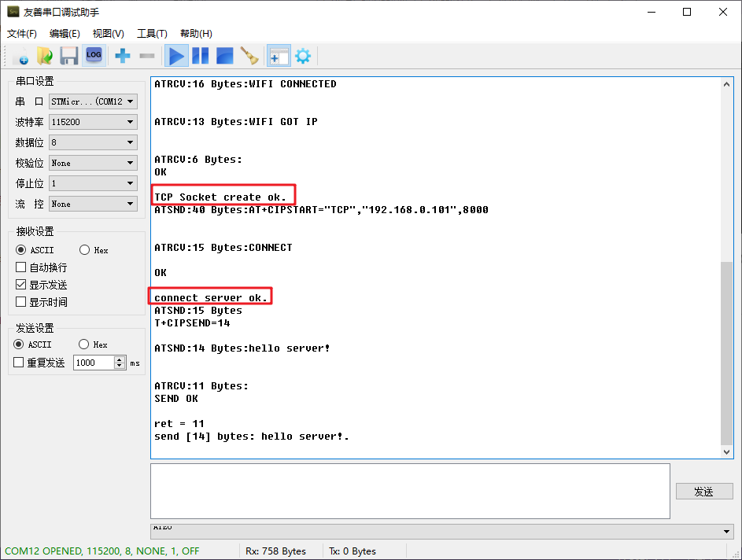742x560 pixels.
Task: Click 'Rx: 758 Bytes' status counter
Action: tap(275, 551)
